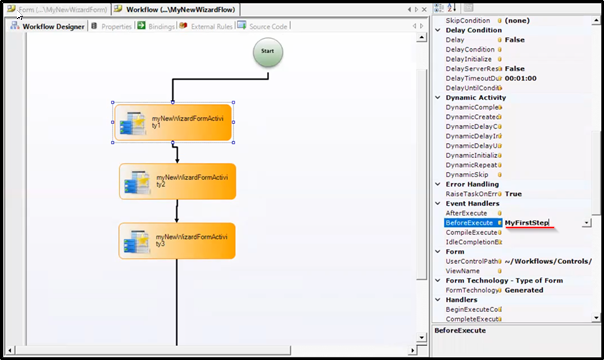Click the icon inside myNewWizardFormActivity1
This screenshot has height=360, width=604.
[132, 123]
